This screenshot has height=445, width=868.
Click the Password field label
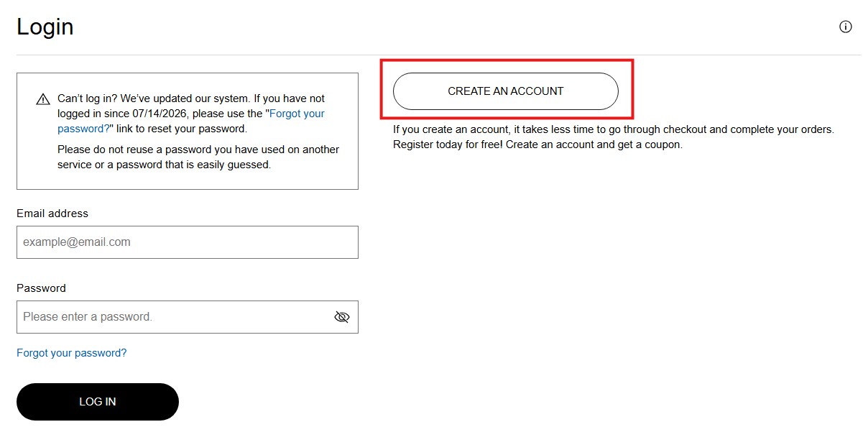coord(41,288)
